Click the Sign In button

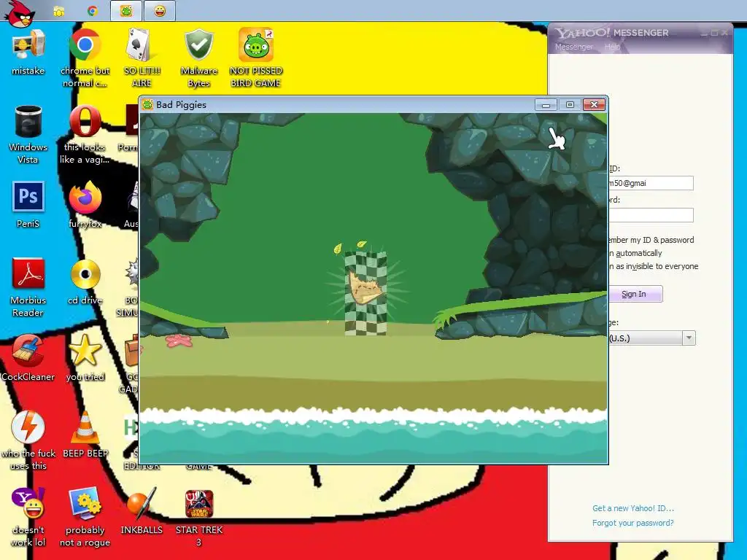(635, 294)
